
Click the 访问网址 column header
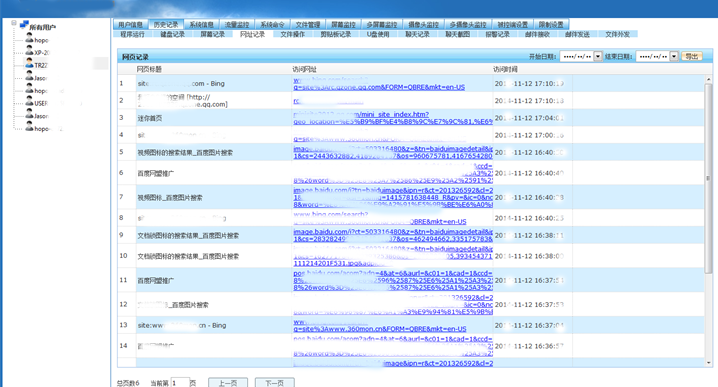(305, 69)
